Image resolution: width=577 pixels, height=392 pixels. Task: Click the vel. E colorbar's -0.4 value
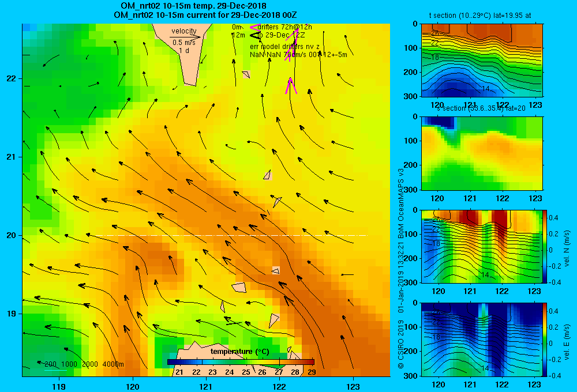click(x=553, y=375)
